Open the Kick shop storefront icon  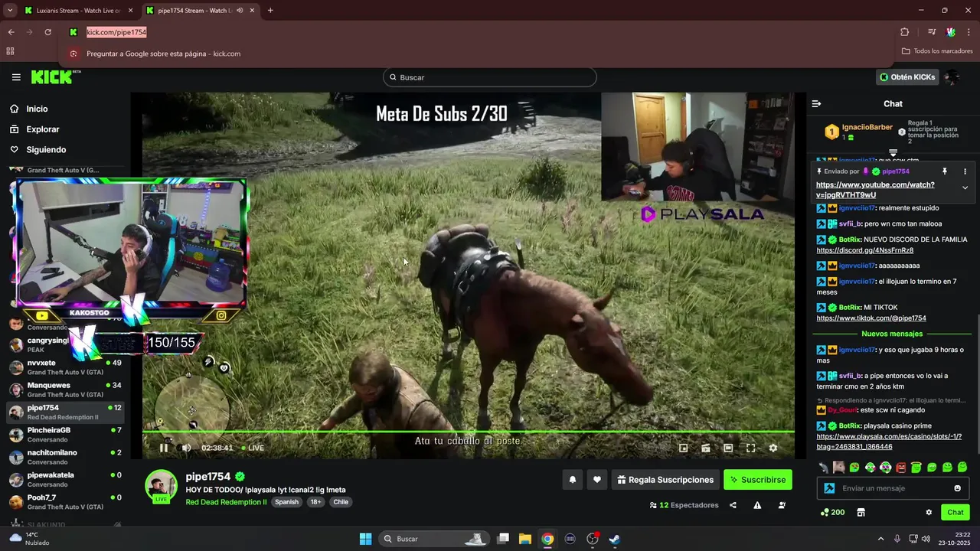coord(861,512)
